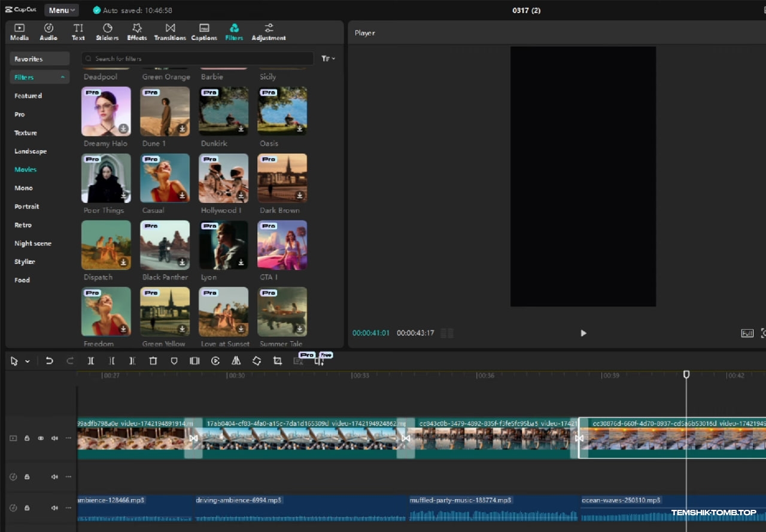Open the Transitions tab
This screenshot has width=766, height=532.
170,32
